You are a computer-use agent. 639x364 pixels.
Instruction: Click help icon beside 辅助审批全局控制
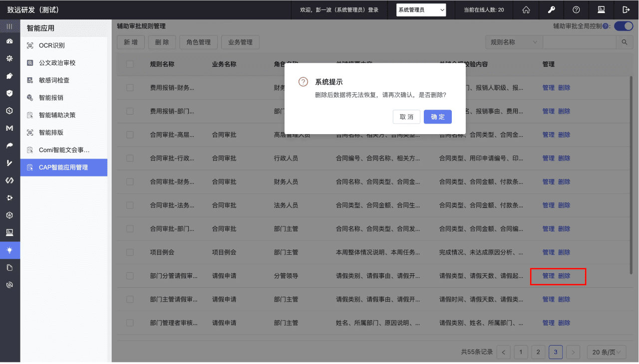tap(606, 26)
